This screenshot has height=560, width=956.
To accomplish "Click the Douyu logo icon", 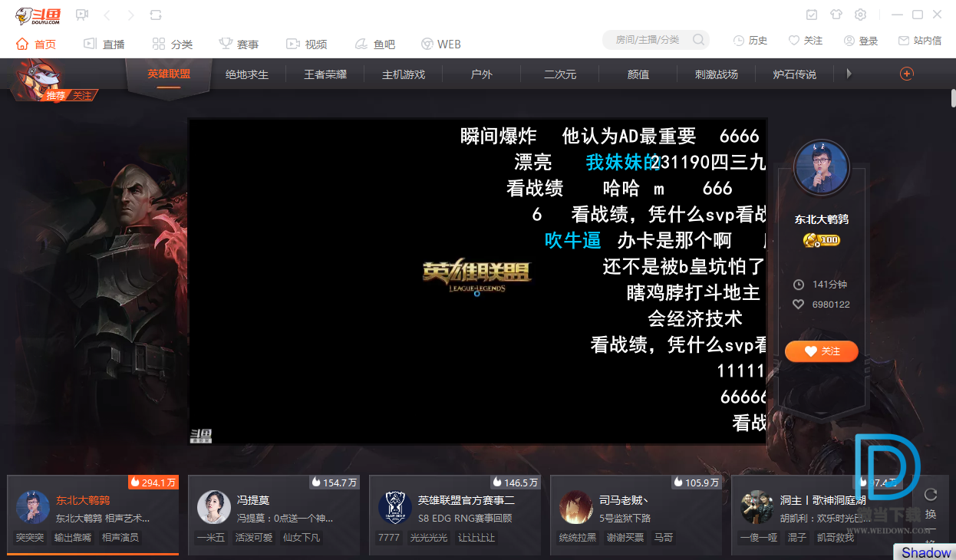I will [38, 15].
